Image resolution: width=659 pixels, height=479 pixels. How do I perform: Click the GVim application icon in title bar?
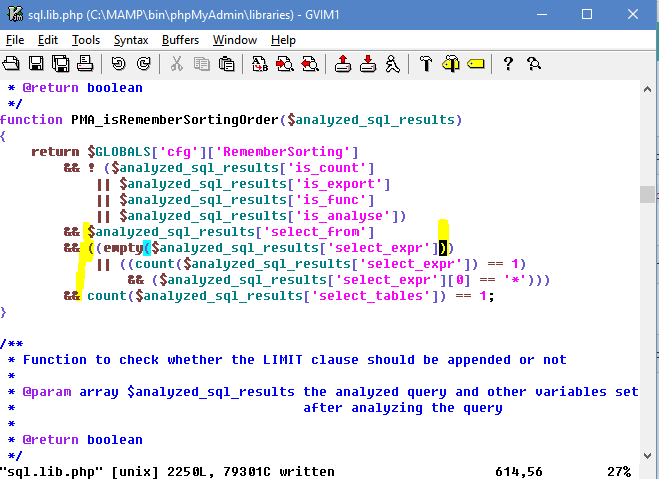coord(15,14)
